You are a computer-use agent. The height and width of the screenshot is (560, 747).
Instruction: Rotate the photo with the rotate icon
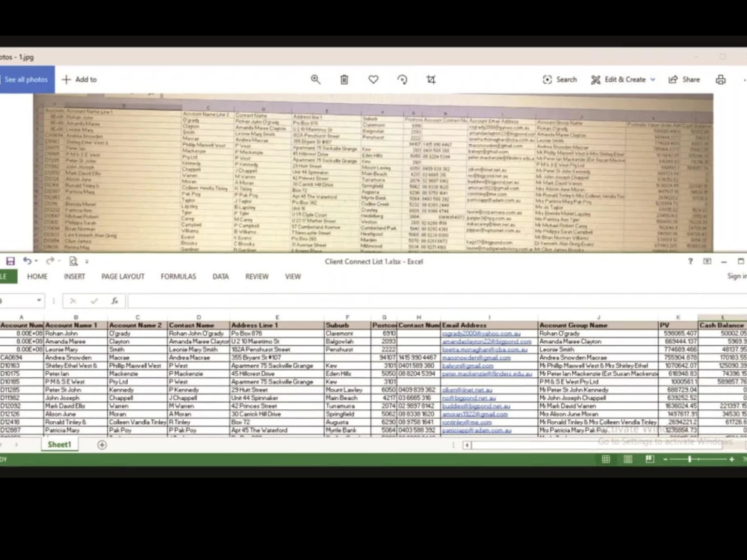click(x=403, y=79)
